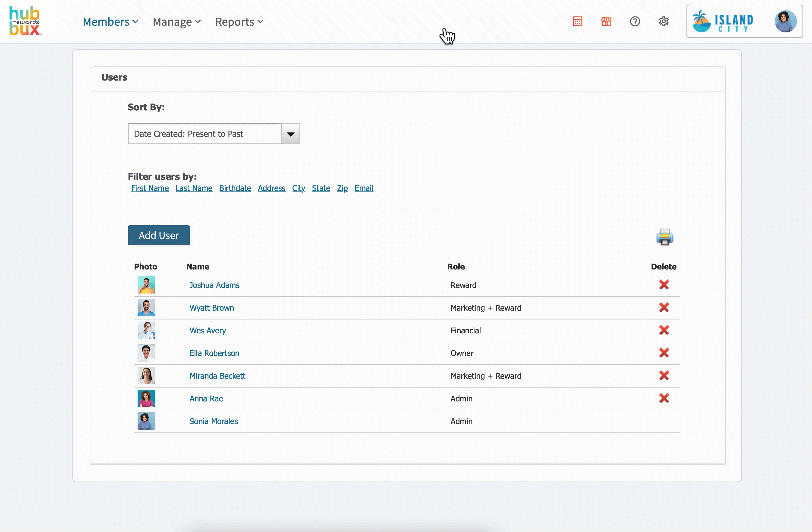The width and height of the screenshot is (812, 532).
Task: Delete Wes Avery with red X
Action: (x=664, y=330)
